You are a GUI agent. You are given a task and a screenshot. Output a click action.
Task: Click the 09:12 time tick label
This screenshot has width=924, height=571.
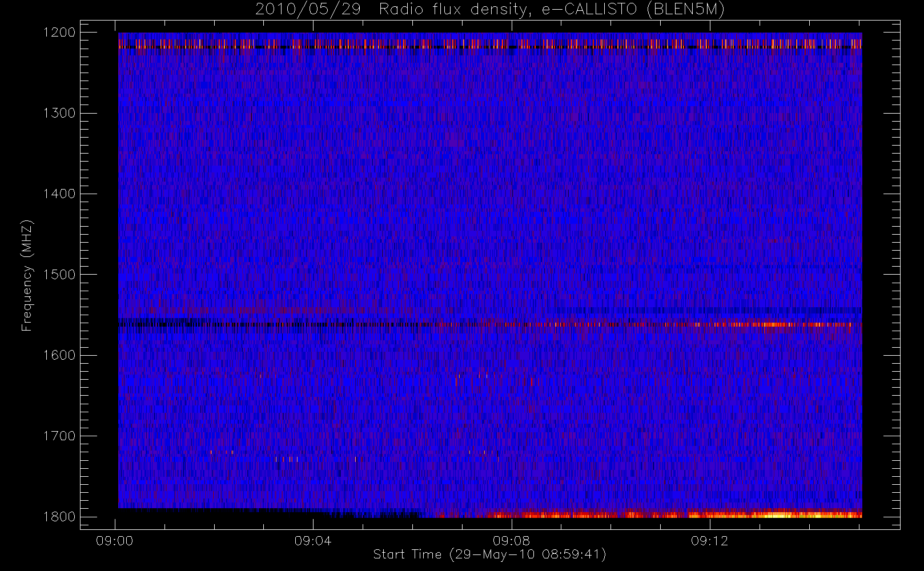pos(709,541)
